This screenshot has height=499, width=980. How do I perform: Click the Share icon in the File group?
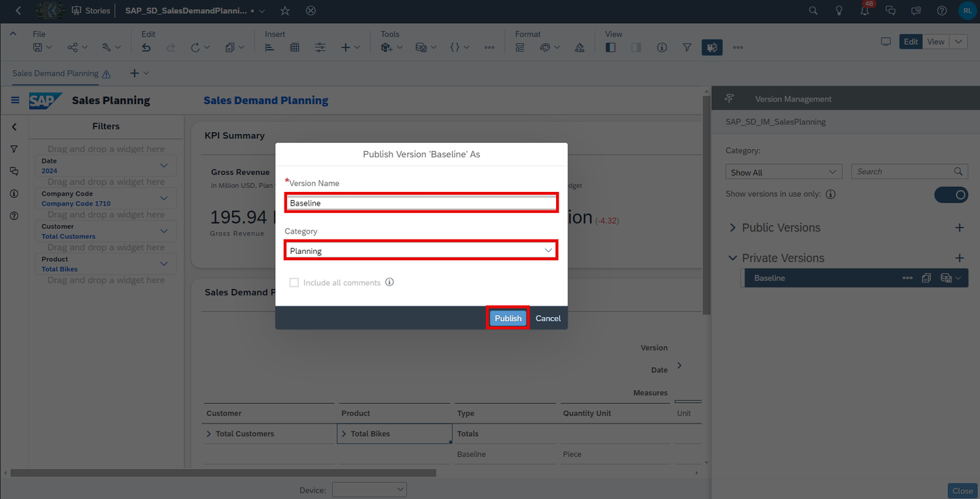(73, 48)
